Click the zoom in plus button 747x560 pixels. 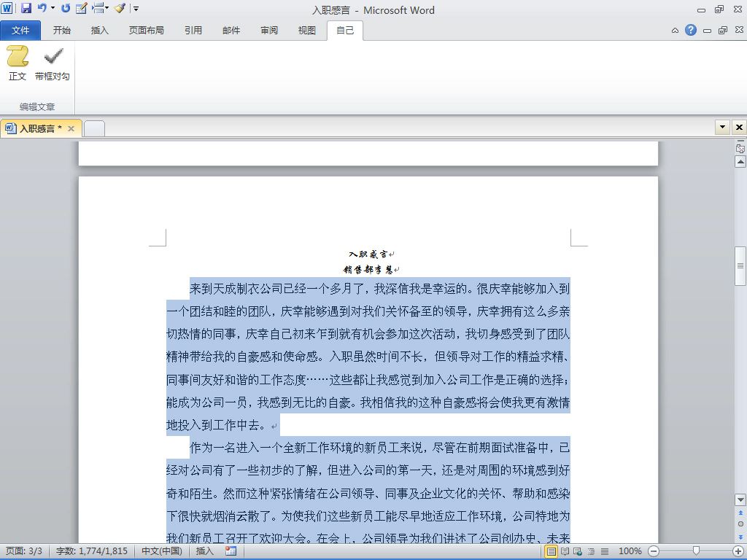pyautogui.click(x=738, y=551)
